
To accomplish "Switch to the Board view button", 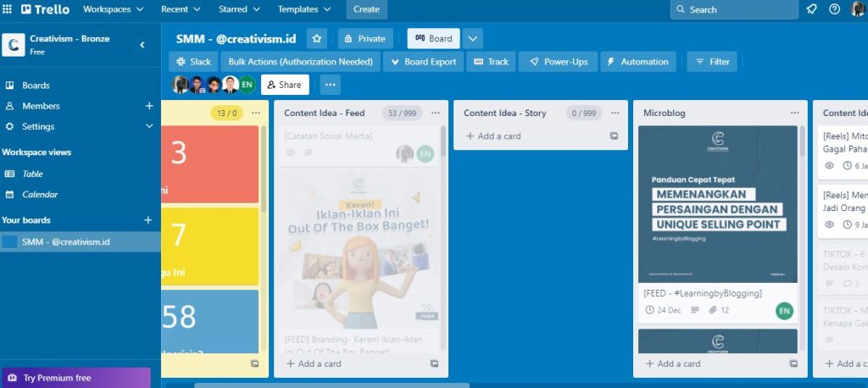I will click(x=433, y=39).
